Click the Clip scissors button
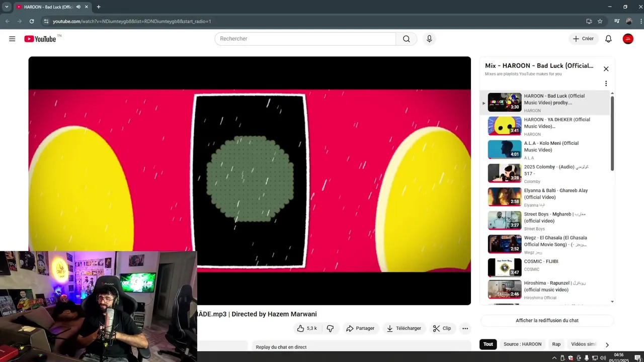Screen dimensions: 644x362 (x=442, y=328)
